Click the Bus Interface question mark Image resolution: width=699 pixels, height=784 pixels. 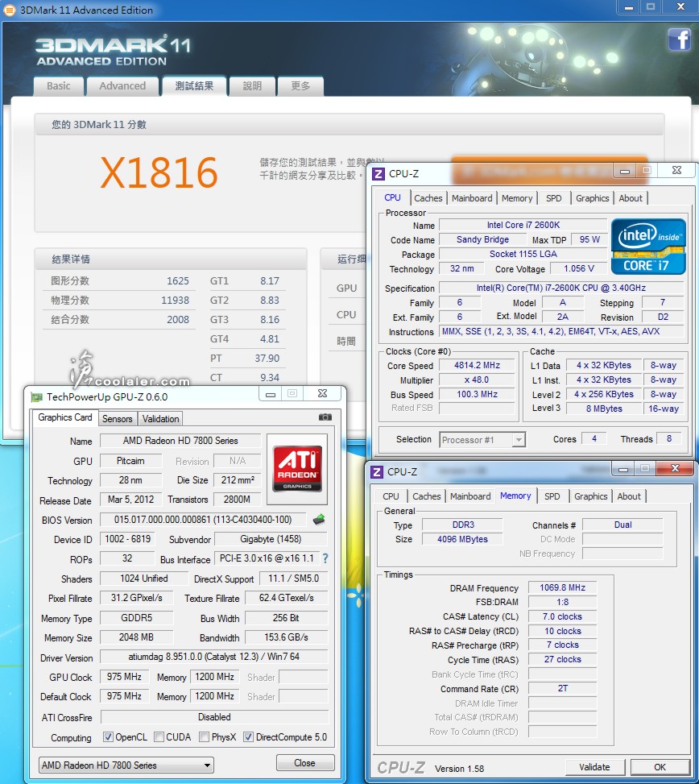pyautogui.click(x=326, y=558)
